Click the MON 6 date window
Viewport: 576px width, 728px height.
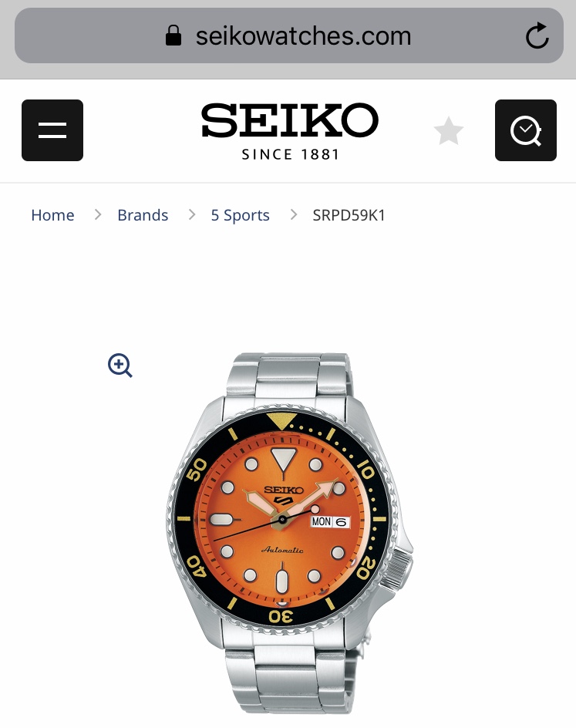(330, 522)
